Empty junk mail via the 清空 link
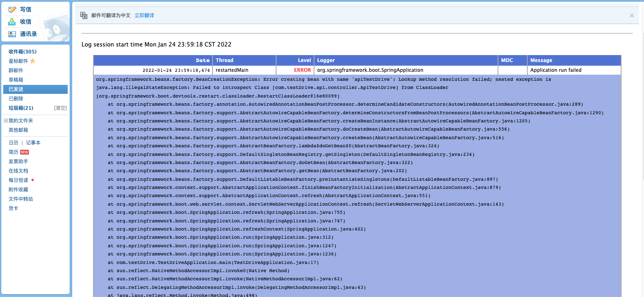The image size is (644, 297). (60, 108)
